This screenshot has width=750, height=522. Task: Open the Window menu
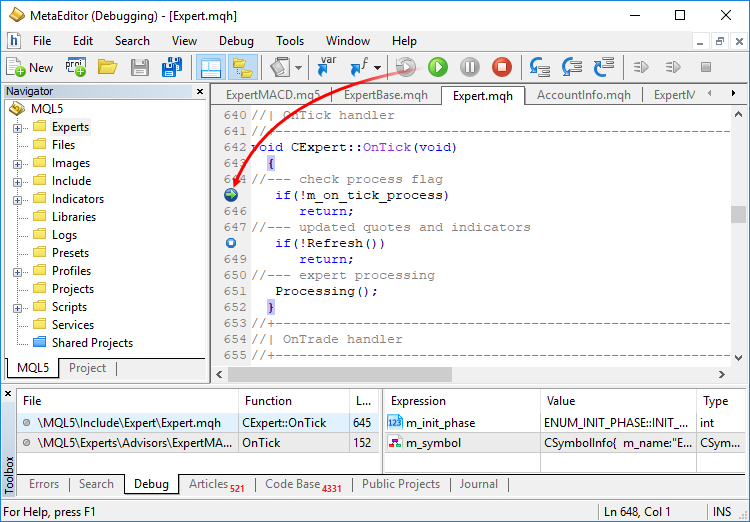click(348, 41)
